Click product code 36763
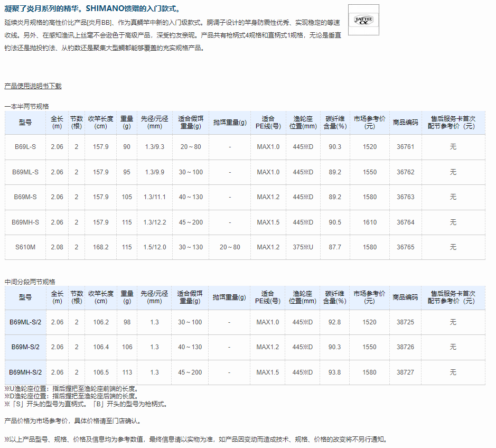 (x=406, y=197)
